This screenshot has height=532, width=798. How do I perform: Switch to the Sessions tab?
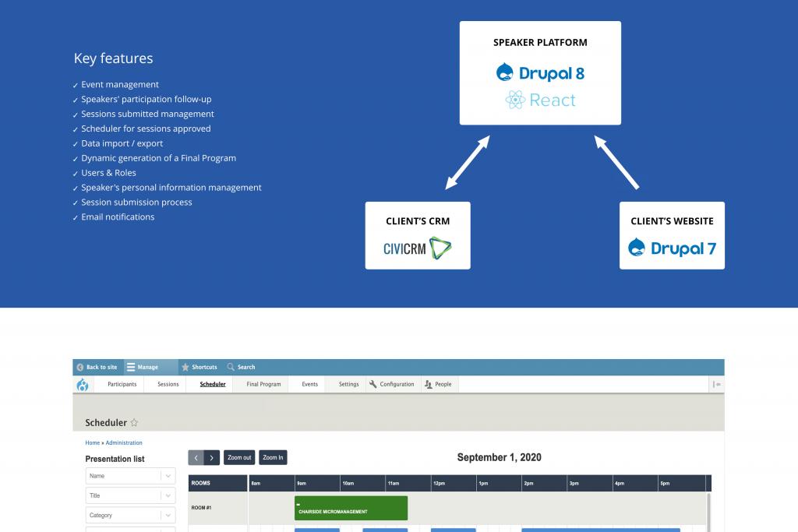tap(168, 385)
